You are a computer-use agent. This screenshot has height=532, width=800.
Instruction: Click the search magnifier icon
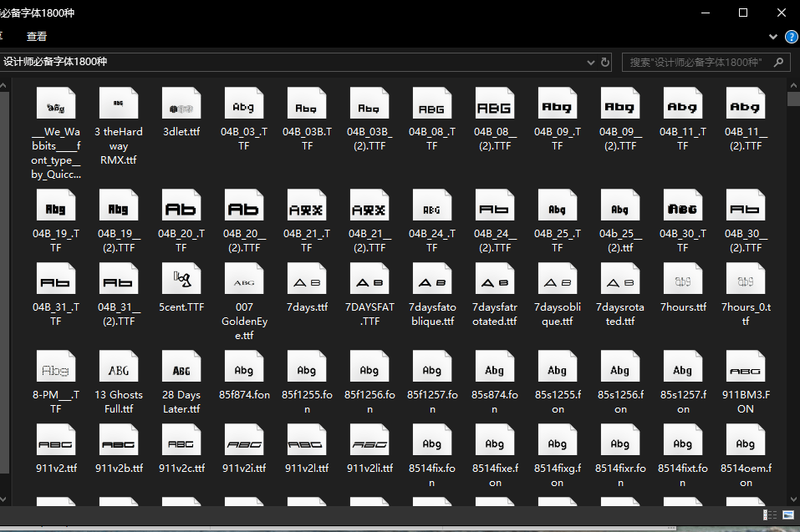[x=778, y=62]
